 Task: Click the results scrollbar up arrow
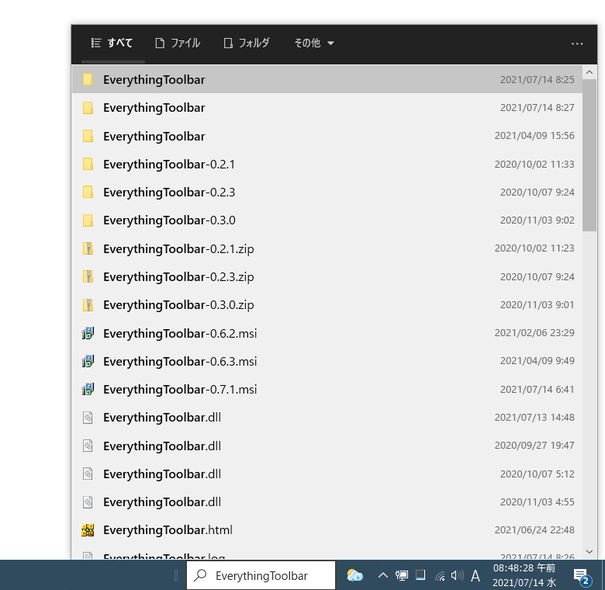point(589,73)
